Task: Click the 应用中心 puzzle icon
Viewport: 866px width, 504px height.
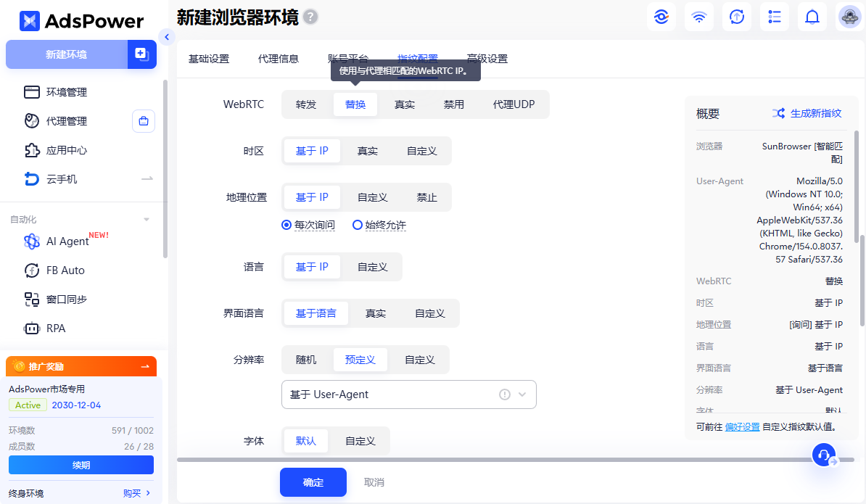Action: (31, 150)
